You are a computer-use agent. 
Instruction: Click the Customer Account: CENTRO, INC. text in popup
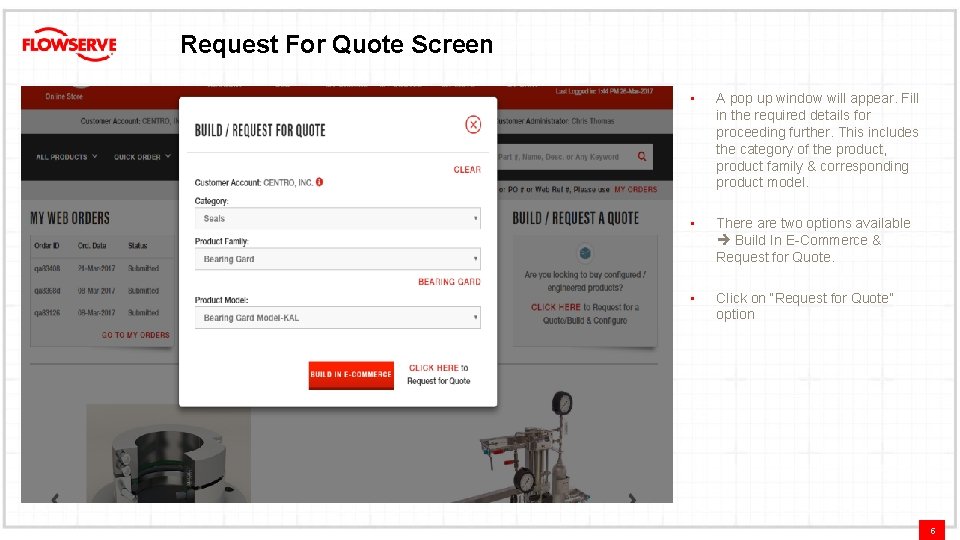253,182
